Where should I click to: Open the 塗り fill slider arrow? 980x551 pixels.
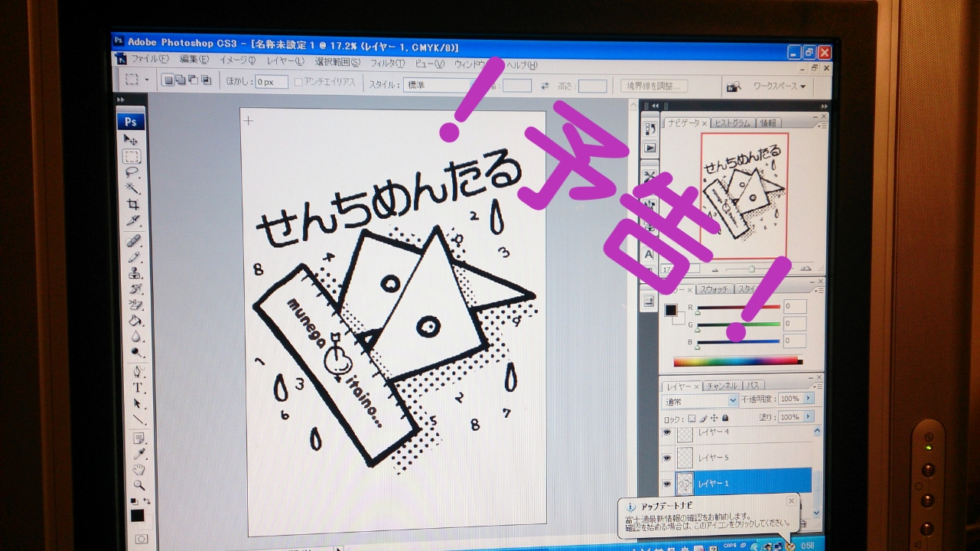click(809, 417)
